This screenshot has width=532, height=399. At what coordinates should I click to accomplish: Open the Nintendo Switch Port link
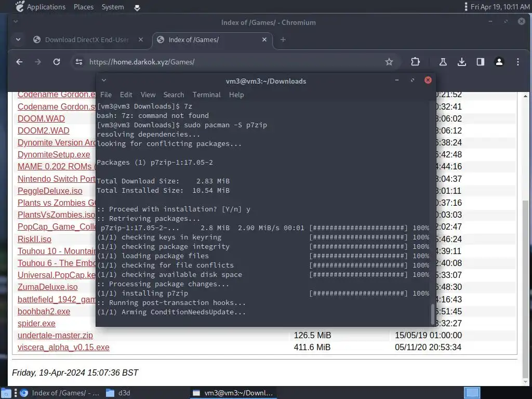click(56, 179)
